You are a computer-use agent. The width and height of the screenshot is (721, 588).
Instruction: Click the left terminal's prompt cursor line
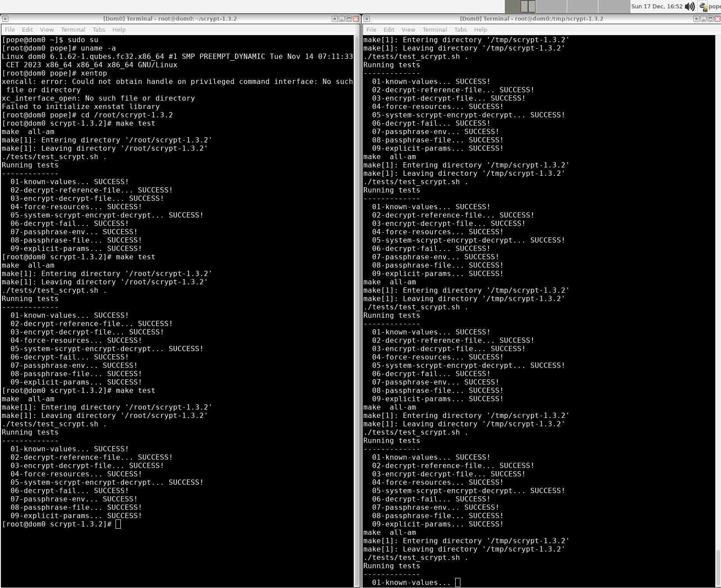point(118,524)
